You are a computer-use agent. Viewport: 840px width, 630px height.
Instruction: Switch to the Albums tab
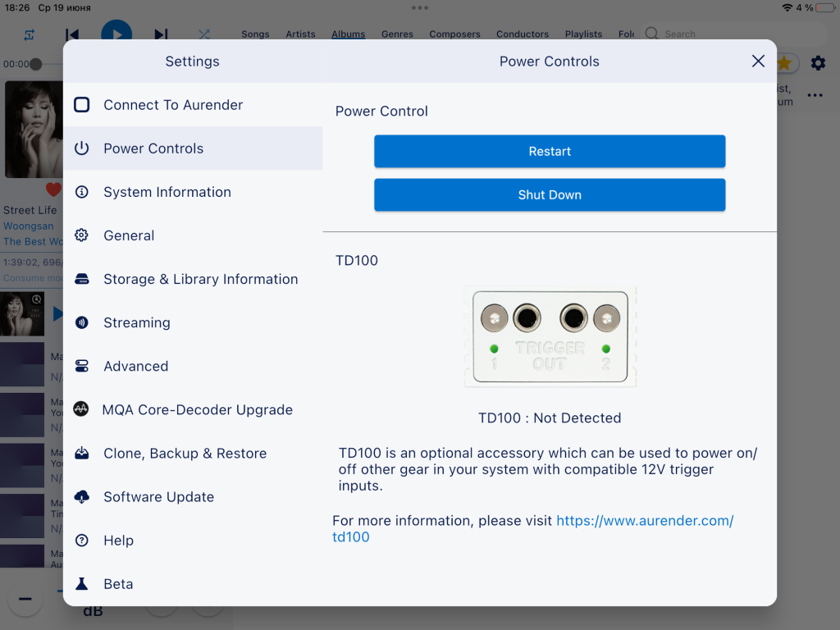(348, 34)
